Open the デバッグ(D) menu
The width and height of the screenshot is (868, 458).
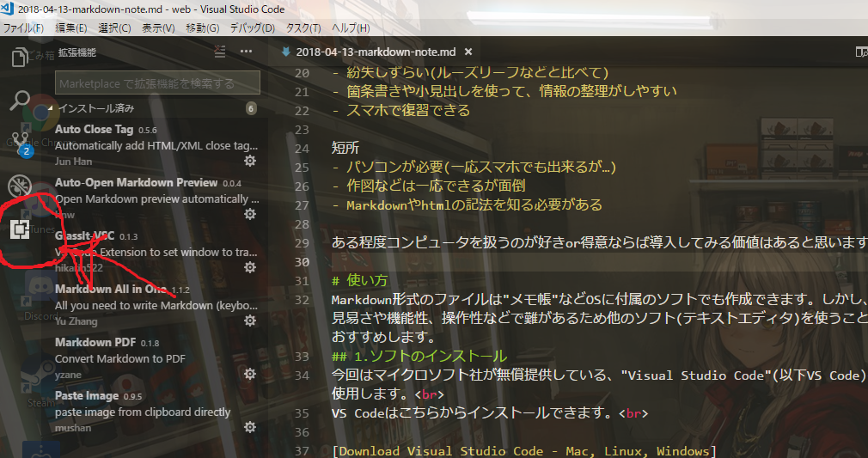coord(253,27)
